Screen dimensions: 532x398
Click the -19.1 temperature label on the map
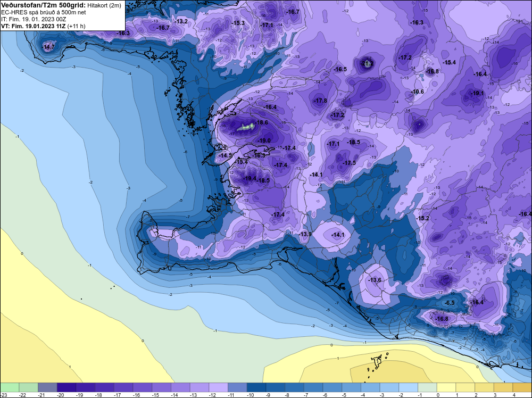(x=477, y=93)
